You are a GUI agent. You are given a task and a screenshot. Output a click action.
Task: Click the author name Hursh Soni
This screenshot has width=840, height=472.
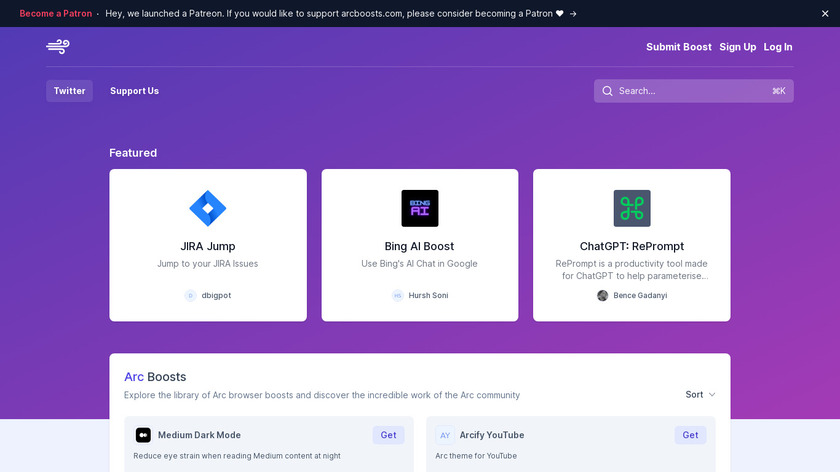pyautogui.click(x=428, y=295)
